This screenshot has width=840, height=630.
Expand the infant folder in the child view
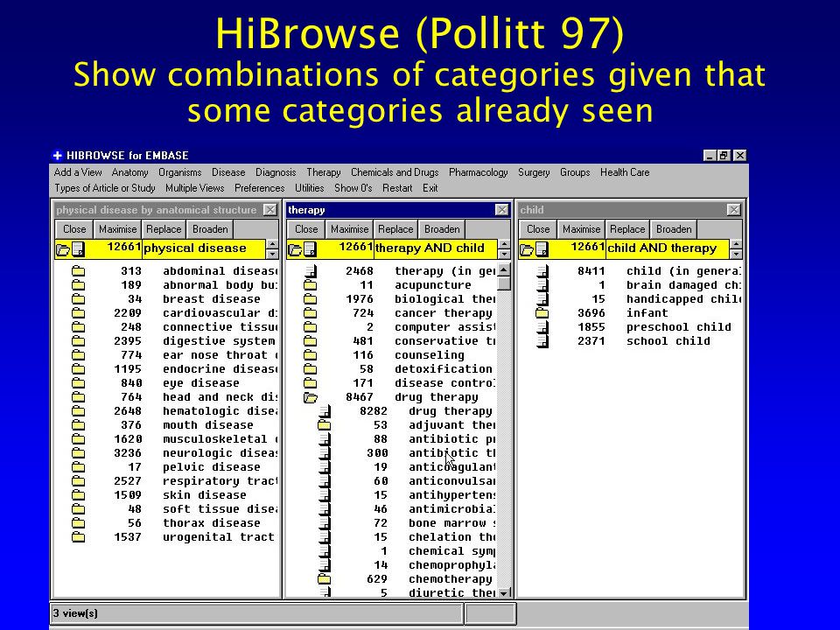[542, 313]
